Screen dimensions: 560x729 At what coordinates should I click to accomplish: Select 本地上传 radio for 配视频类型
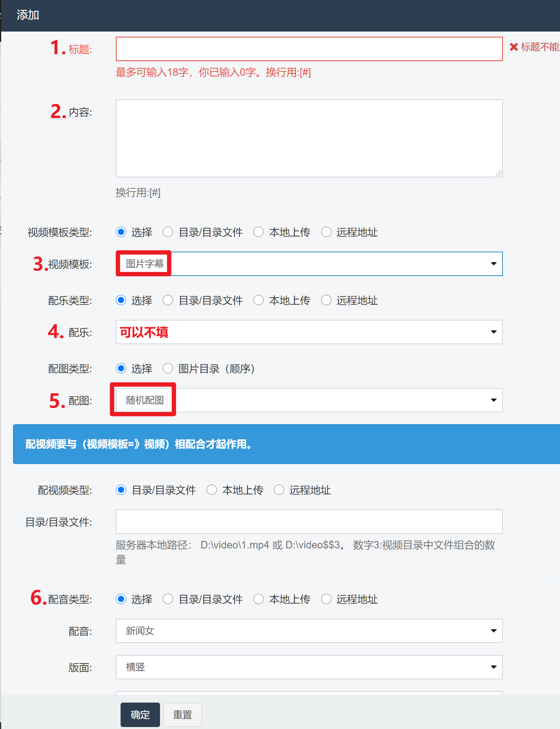coord(212,490)
